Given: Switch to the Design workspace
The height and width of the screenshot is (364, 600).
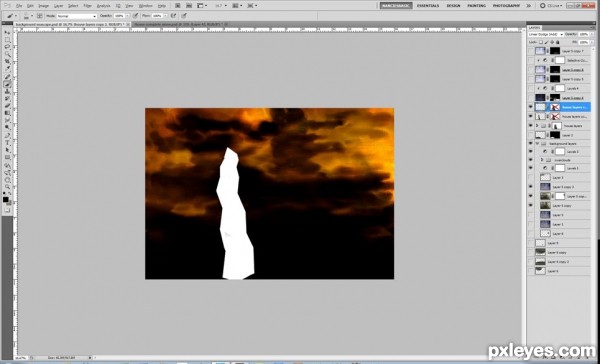Looking at the screenshot, I should [x=453, y=6].
